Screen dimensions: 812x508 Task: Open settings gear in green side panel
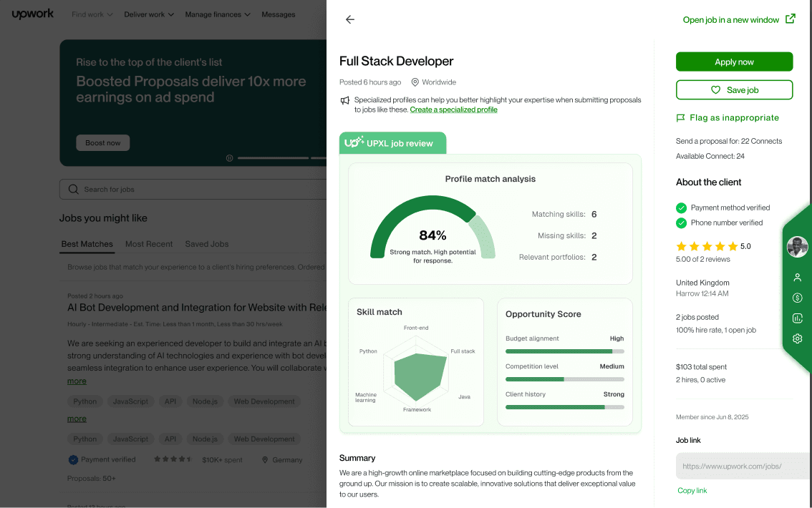798,338
